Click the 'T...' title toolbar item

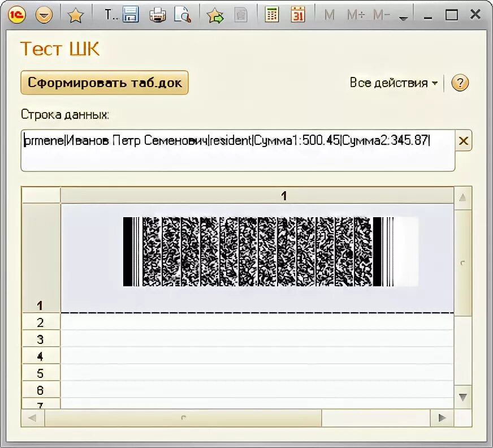point(111,15)
